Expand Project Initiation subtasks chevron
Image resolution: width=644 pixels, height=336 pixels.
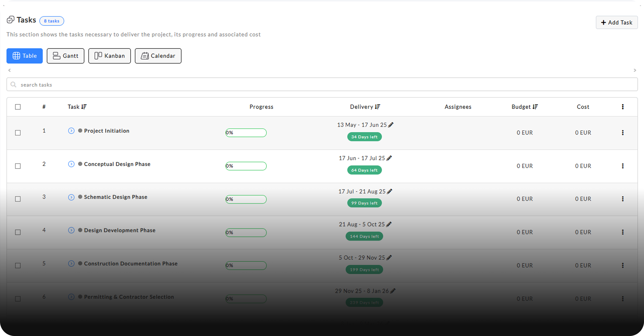[71, 131]
